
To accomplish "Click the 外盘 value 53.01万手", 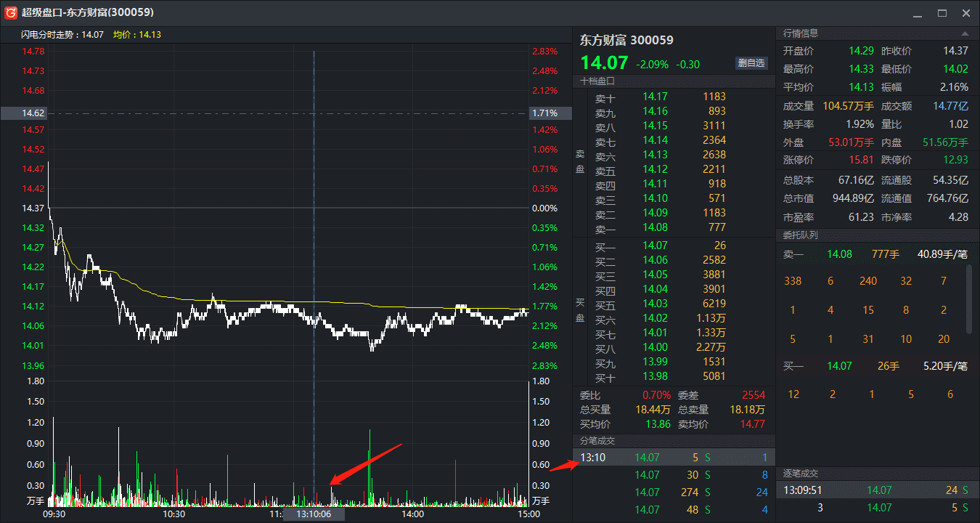I will 852,143.
